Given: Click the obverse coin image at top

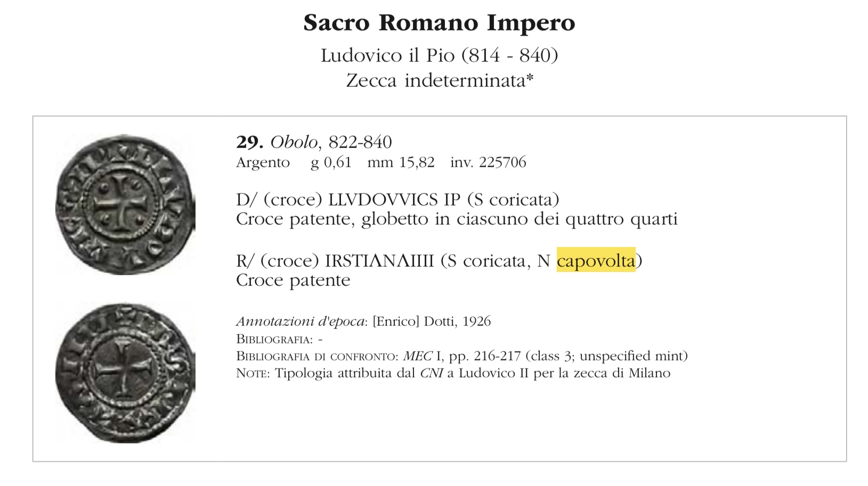Looking at the screenshot, I should tap(125, 204).
